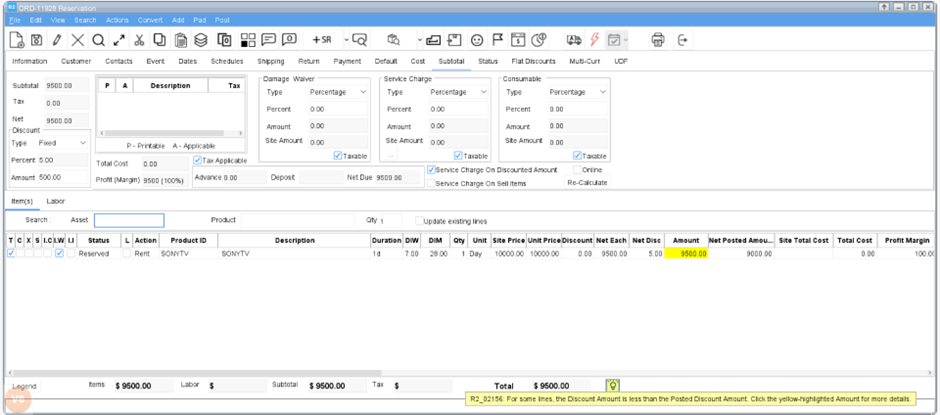Enable Service Charge On Sell Items
This screenshot has width=940, height=415.
click(x=431, y=183)
